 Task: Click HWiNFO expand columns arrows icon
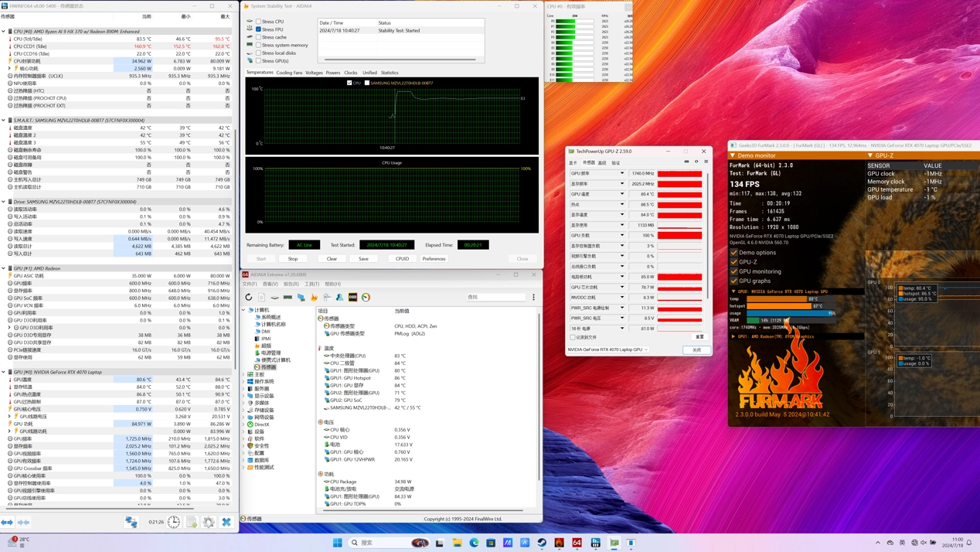pyautogui.click(x=7, y=523)
